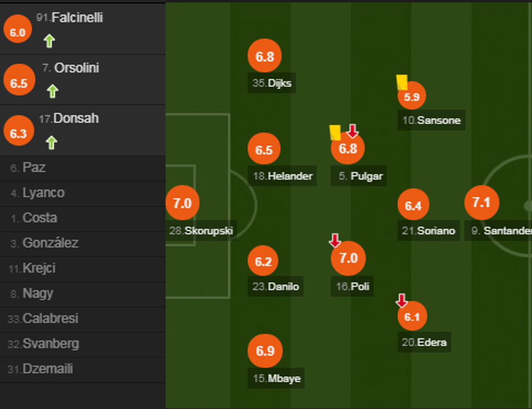
Task: Click Pulgar's red substitution arrow
Action: (x=353, y=130)
